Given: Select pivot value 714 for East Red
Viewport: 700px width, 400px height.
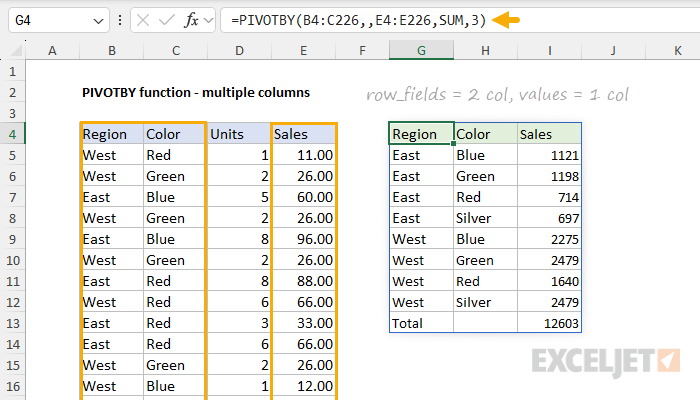Looking at the screenshot, I should [550, 197].
